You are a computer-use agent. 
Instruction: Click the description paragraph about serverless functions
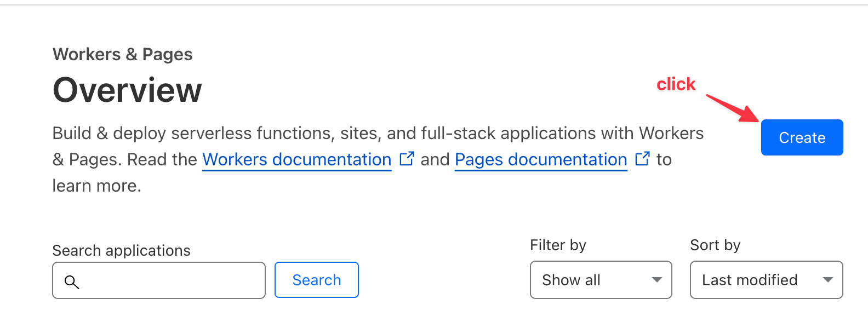(x=378, y=159)
